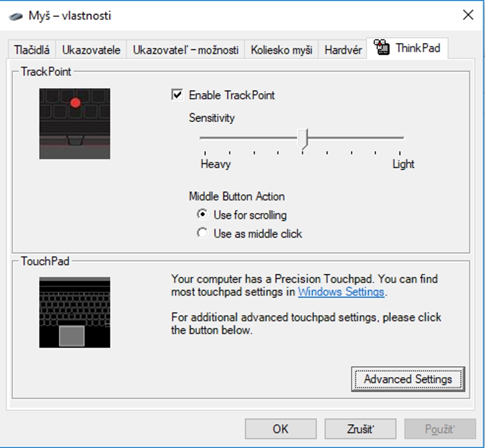The width and height of the screenshot is (485, 448).
Task: Open the Windows Settings link
Action: tap(341, 292)
